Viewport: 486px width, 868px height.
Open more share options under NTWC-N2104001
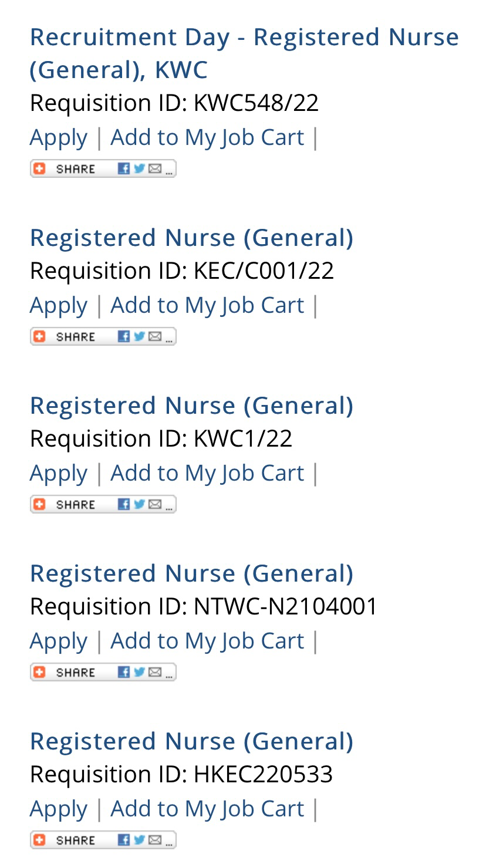[x=169, y=673]
